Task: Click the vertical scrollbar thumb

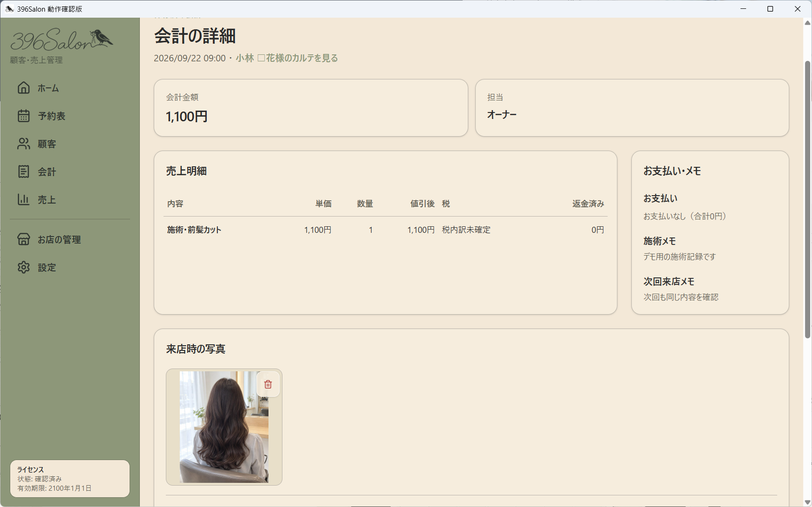Action: (x=808, y=200)
